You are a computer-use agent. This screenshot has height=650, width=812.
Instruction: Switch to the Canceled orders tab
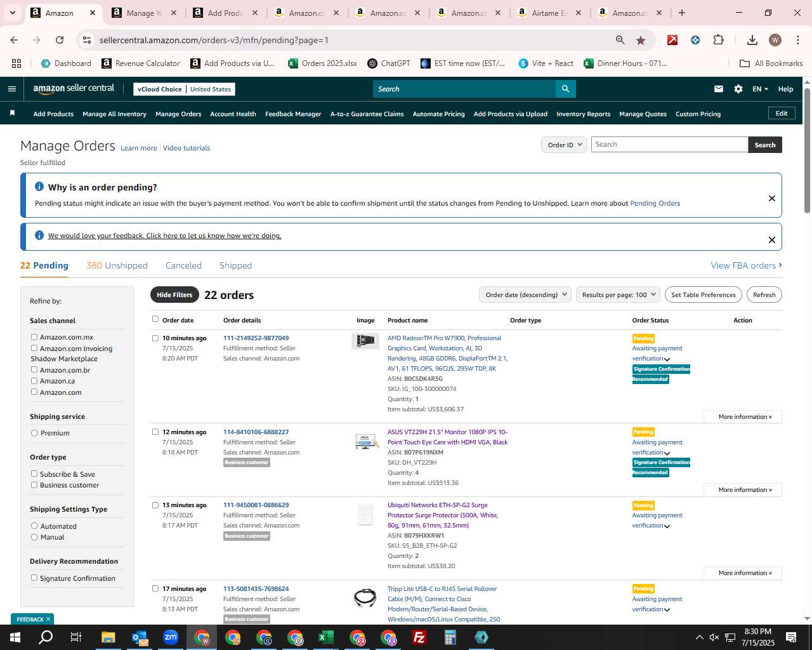183,265
